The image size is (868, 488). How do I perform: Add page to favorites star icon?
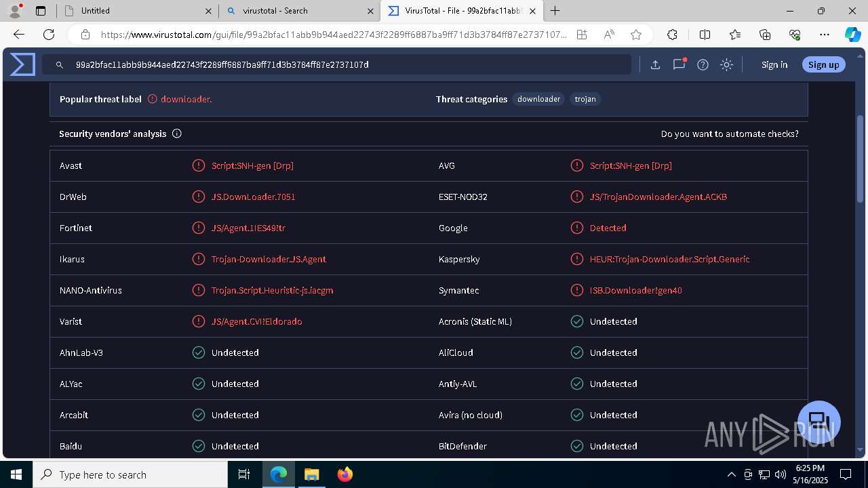click(x=636, y=35)
